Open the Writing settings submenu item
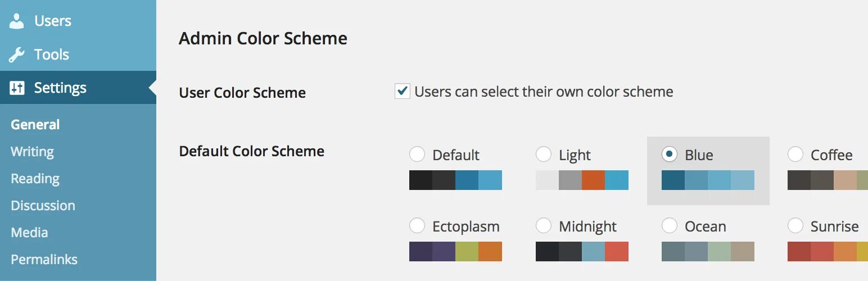 (32, 152)
